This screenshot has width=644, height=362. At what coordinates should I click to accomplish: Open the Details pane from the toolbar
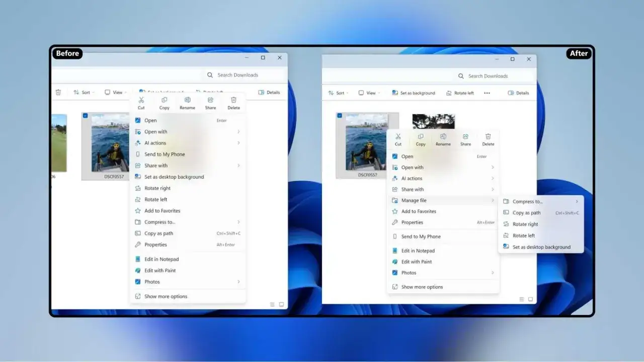coord(518,93)
